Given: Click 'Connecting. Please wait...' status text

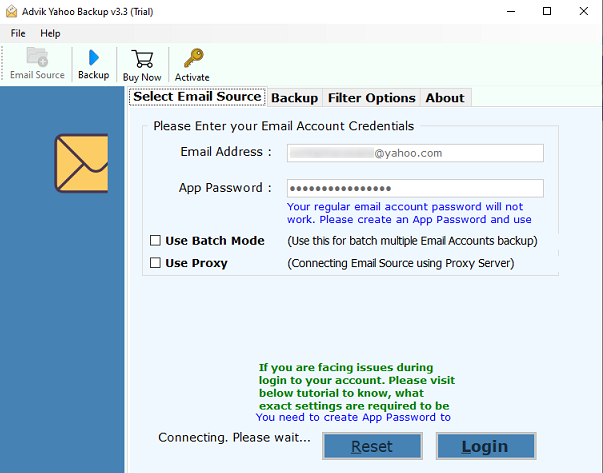Looking at the screenshot, I should pos(234,438).
